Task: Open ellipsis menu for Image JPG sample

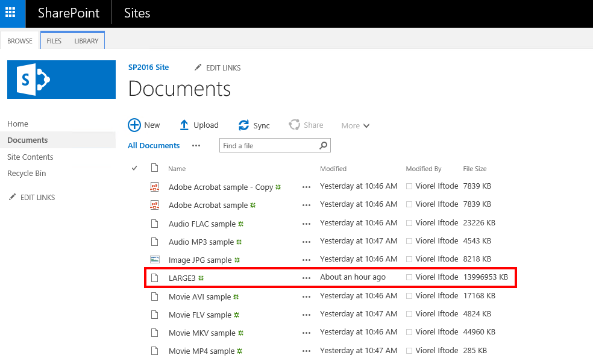Action: pyautogui.click(x=306, y=260)
